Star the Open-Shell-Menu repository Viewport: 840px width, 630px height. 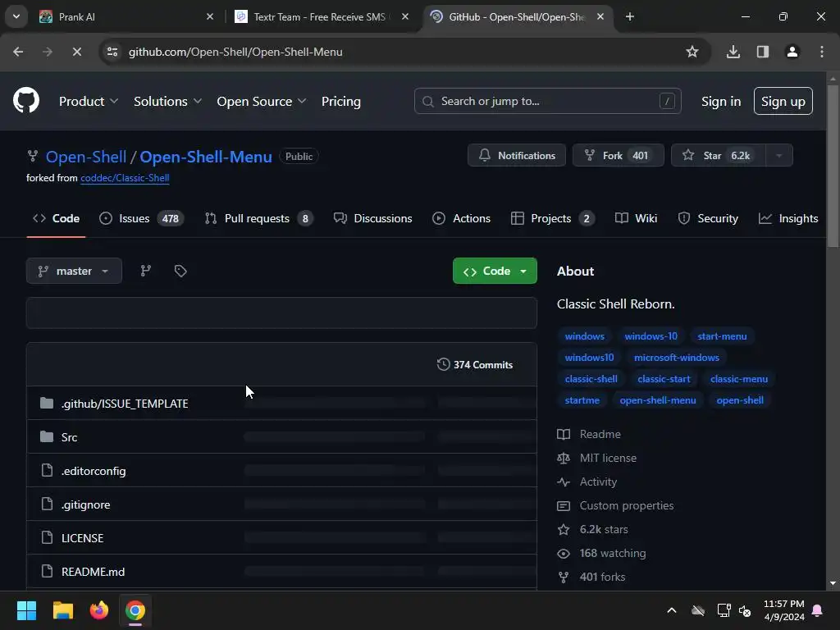(x=718, y=155)
